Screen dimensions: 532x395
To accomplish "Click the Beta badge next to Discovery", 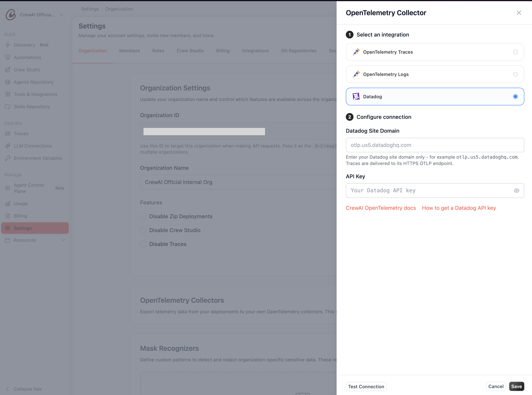I will coord(44,45).
